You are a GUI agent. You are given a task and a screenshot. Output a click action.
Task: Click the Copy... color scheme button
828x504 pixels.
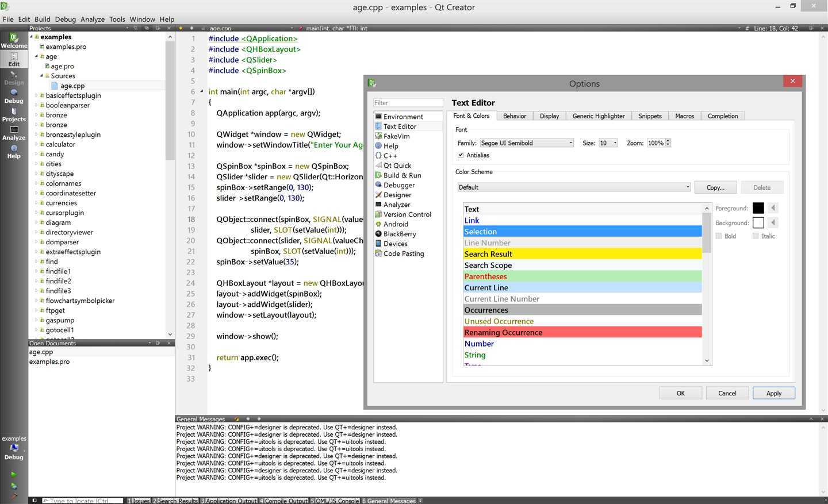[715, 187]
